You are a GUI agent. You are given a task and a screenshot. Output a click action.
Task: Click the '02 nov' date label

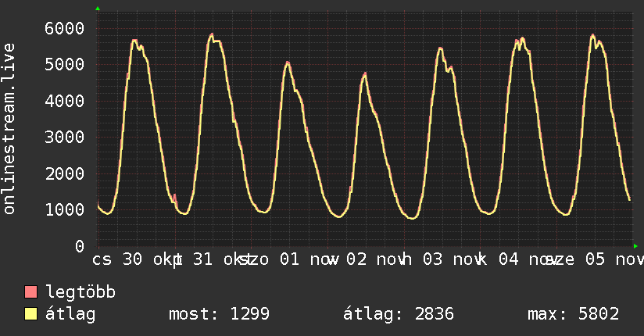(375, 259)
